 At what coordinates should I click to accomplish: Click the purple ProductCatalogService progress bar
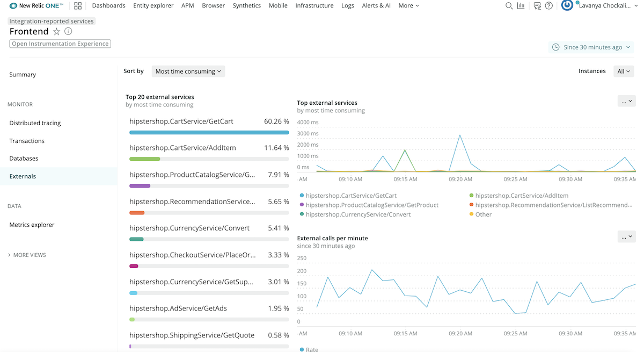coord(140,186)
